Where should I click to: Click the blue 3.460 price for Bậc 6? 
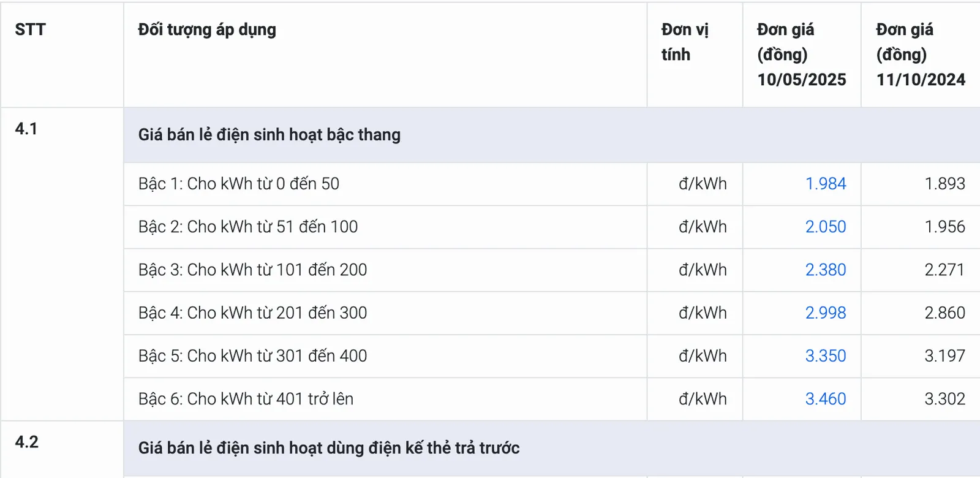[825, 399]
